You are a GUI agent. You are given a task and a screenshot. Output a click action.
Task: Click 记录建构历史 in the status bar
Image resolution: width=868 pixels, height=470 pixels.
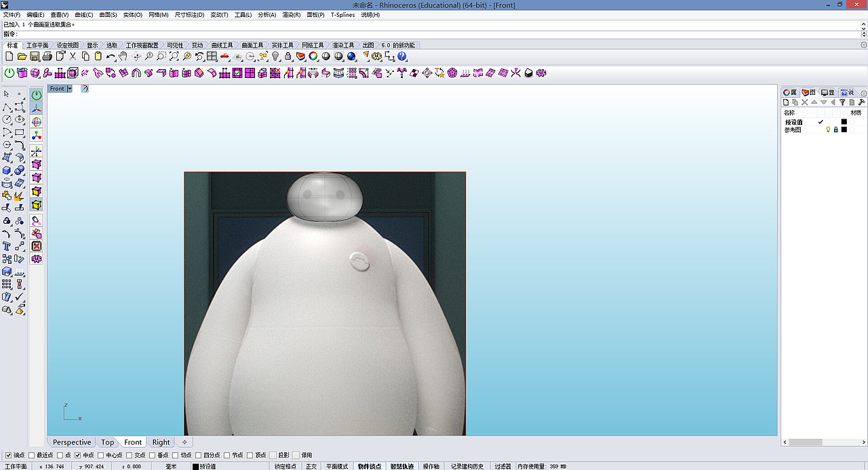click(467, 467)
